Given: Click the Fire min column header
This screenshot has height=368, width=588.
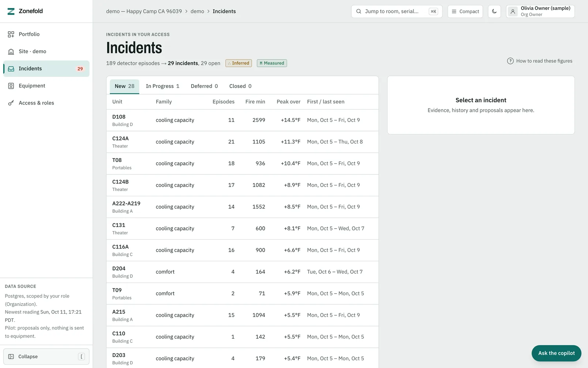Looking at the screenshot, I should click(255, 102).
